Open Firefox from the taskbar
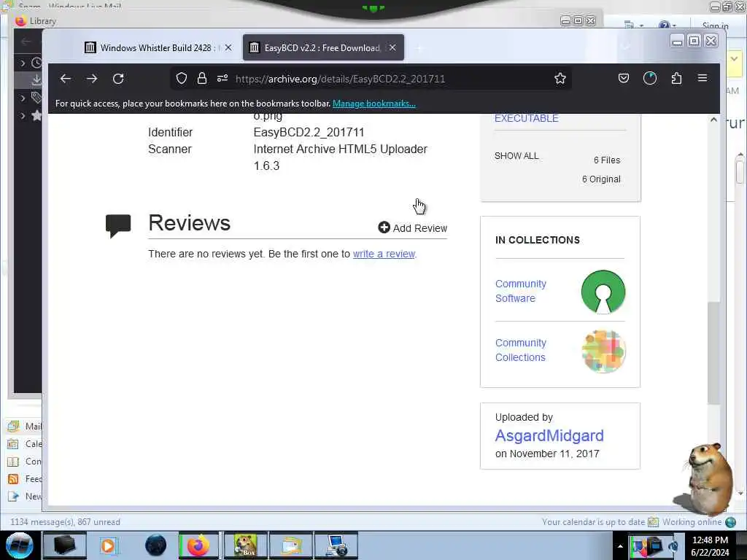Viewport: 747px width, 560px height. 198,545
